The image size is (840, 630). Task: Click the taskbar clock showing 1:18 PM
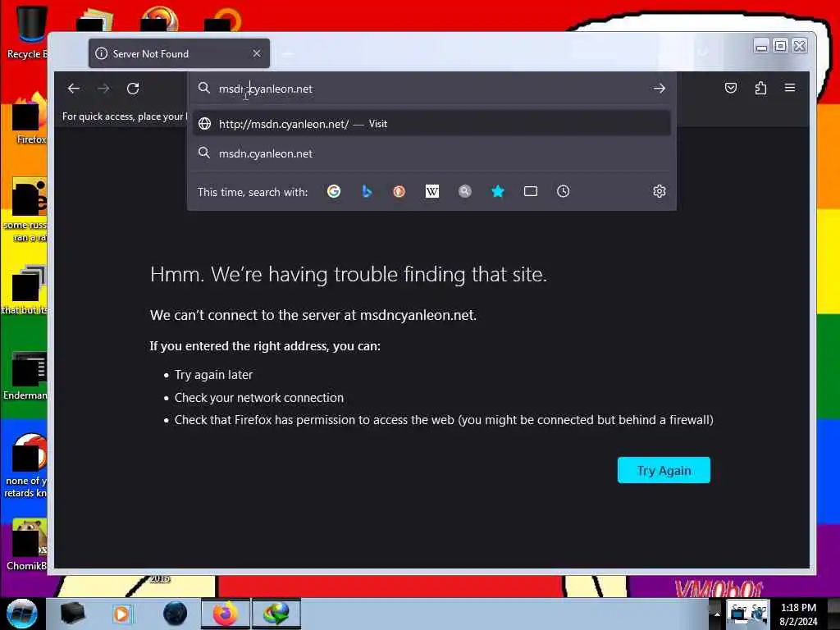tap(798, 614)
